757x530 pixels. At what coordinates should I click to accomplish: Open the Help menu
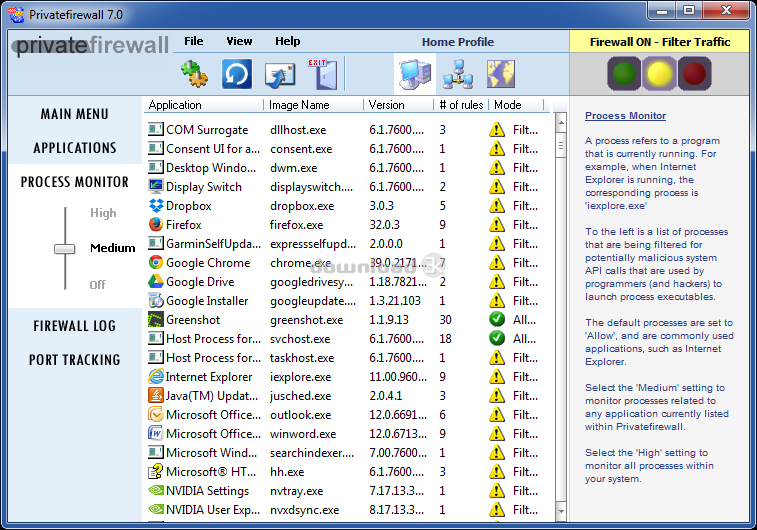pos(287,41)
